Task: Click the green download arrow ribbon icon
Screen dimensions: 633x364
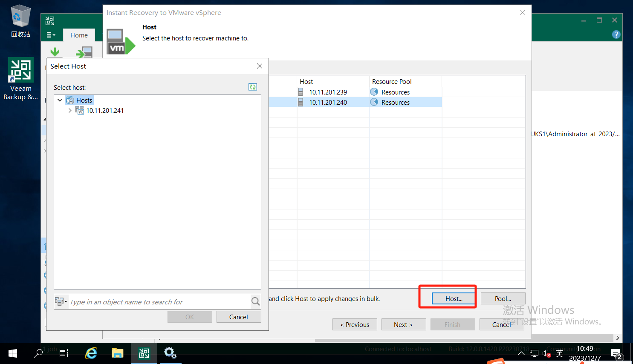Action: point(55,52)
